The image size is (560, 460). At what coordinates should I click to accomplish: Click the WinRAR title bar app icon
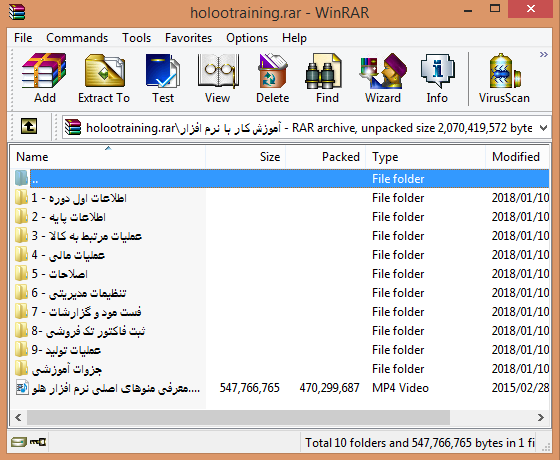click(17, 12)
